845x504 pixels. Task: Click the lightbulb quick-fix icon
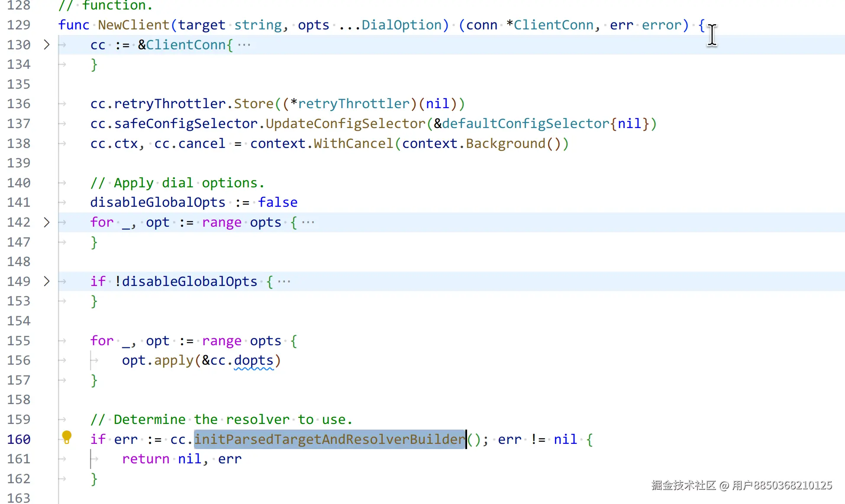(67, 437)
